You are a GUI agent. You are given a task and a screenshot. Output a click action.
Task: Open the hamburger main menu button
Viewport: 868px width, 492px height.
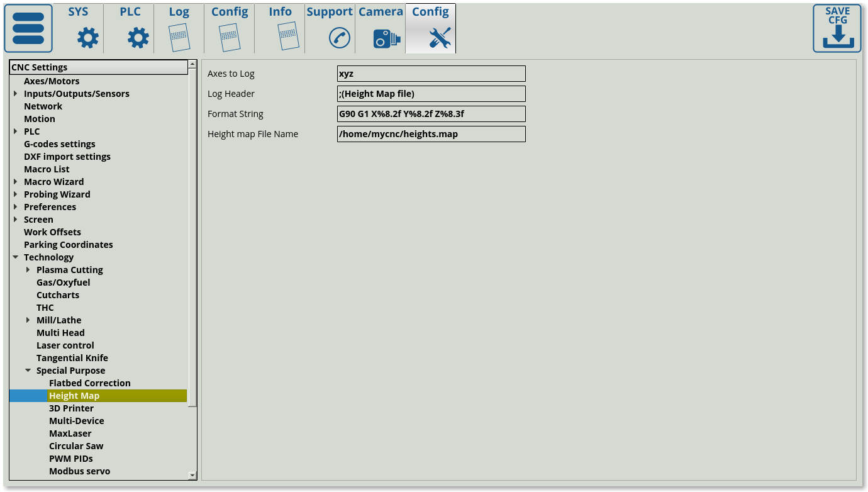click(x=28, y=28)
